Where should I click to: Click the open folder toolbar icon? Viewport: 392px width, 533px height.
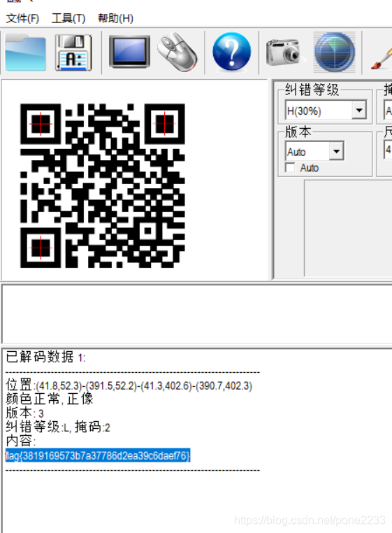click(x=25, y=52)
